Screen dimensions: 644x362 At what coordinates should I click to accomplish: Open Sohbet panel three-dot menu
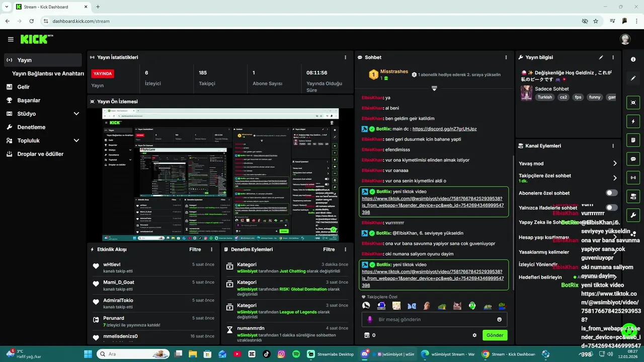coord(506,57)
